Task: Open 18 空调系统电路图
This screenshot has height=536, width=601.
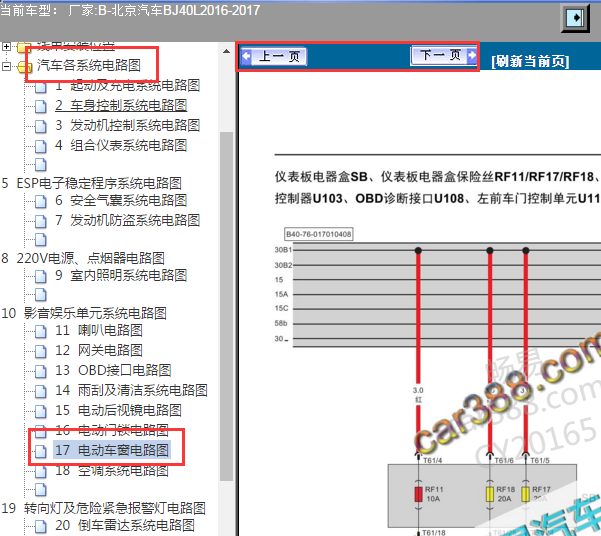Action: click(112, 470)
